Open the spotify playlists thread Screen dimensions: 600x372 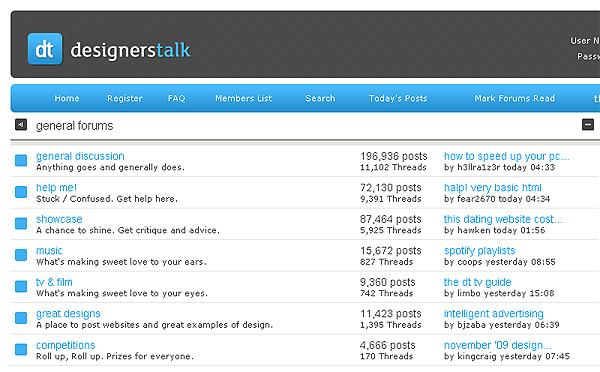pyautogui.click(x=479, y=251)
